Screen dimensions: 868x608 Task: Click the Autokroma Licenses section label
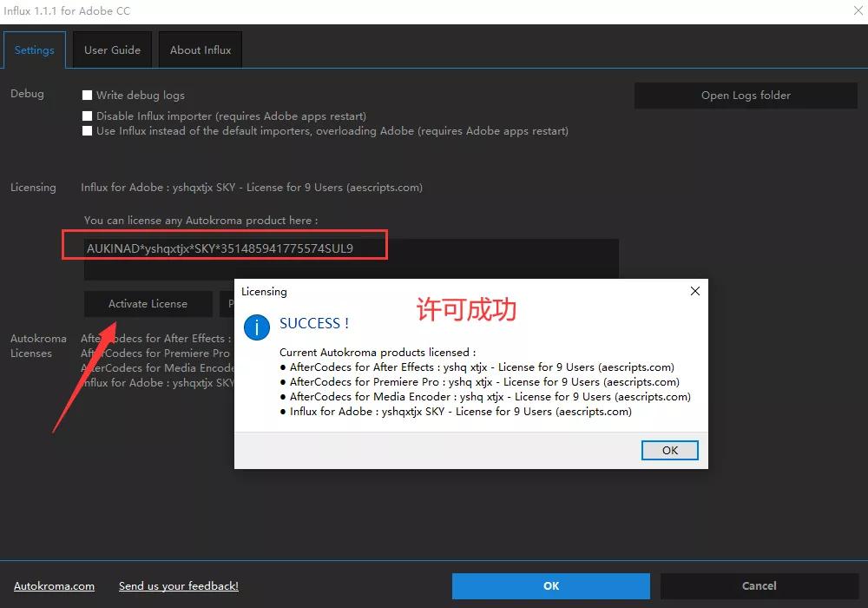(x=38, y=346)
